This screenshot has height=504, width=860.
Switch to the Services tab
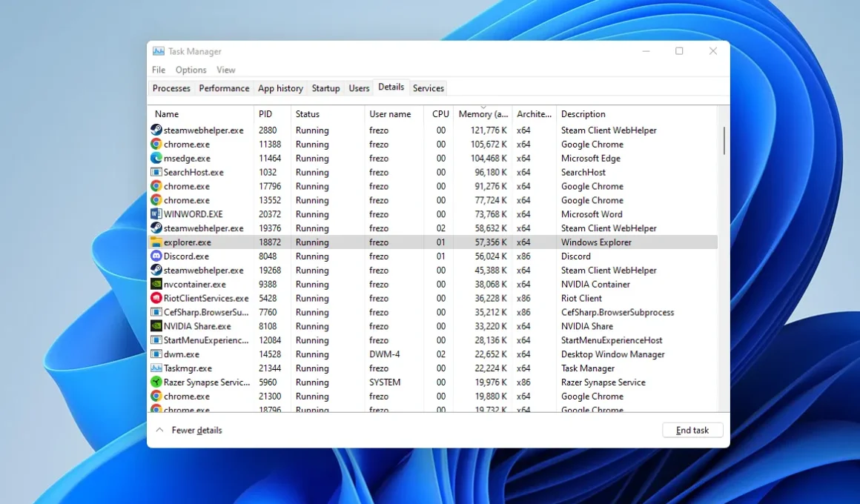coord(429,88)
